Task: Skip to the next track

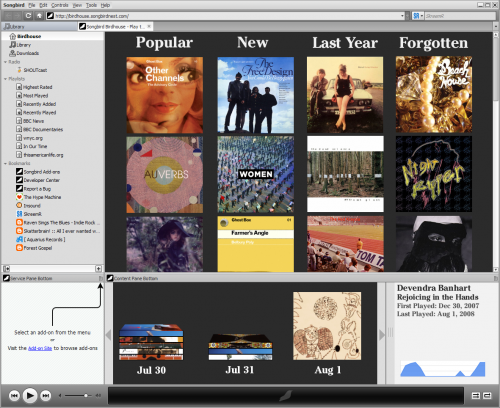Action: pos(46,396)
